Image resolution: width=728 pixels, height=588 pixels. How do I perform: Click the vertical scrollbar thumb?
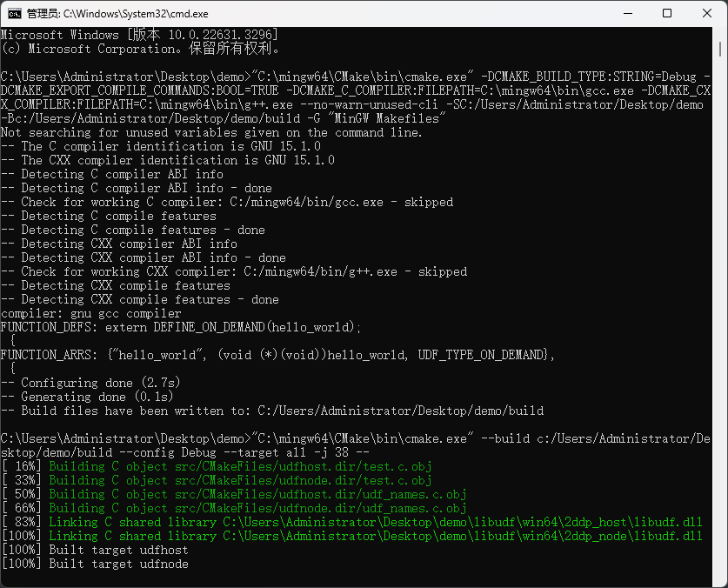pyautogui.click(x=720, y=49)
